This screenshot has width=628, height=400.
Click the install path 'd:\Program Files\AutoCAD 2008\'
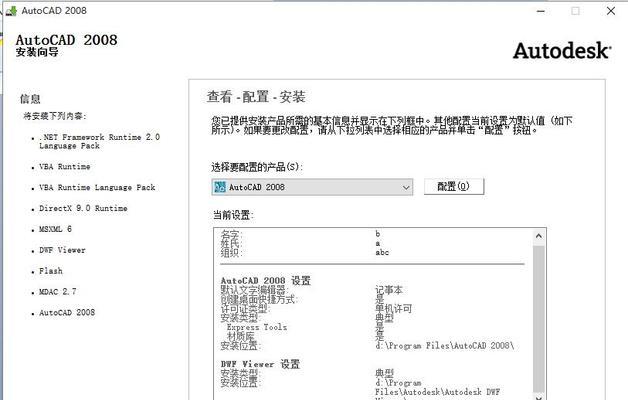tap(445, 346)
